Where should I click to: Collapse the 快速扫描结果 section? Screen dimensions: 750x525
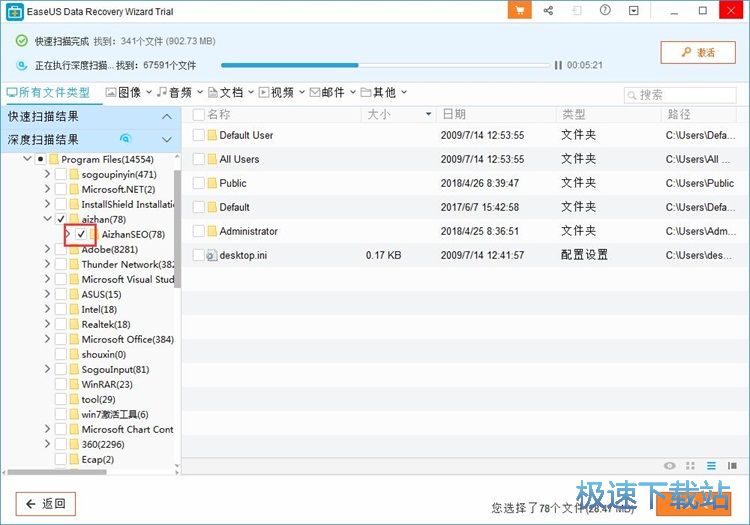point(166,117)
